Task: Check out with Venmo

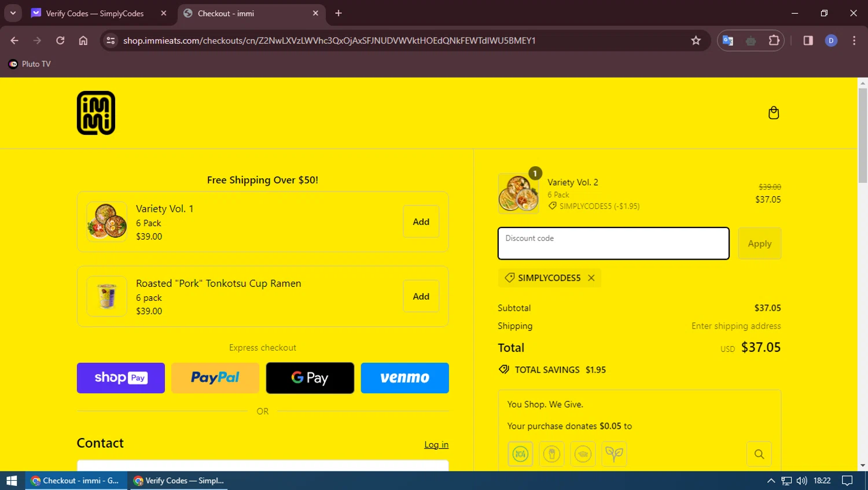Action: 405,378
